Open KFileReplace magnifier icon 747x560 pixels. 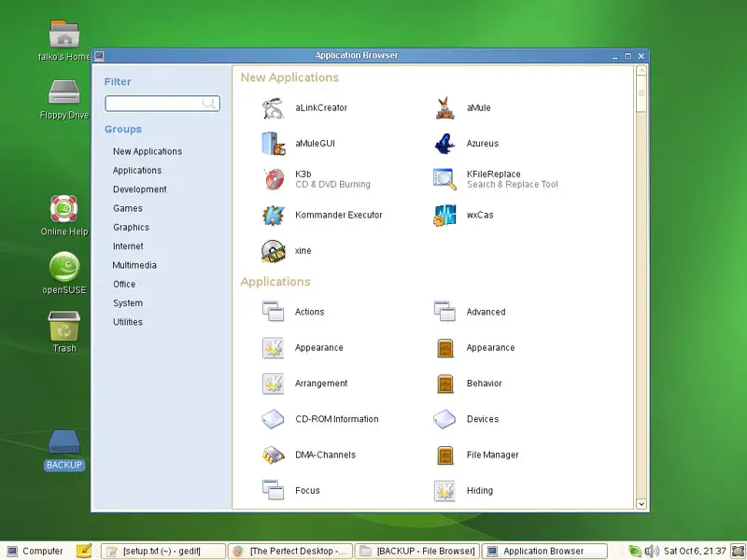point(445,179)
